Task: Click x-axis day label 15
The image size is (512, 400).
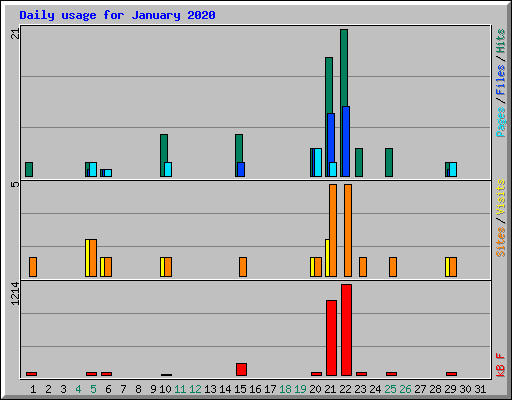Action: click(240, 389)
